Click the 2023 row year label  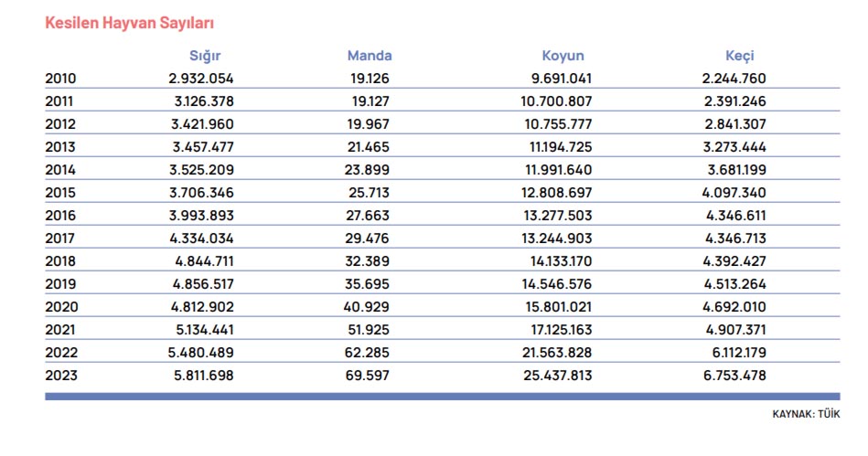point(61,376)
